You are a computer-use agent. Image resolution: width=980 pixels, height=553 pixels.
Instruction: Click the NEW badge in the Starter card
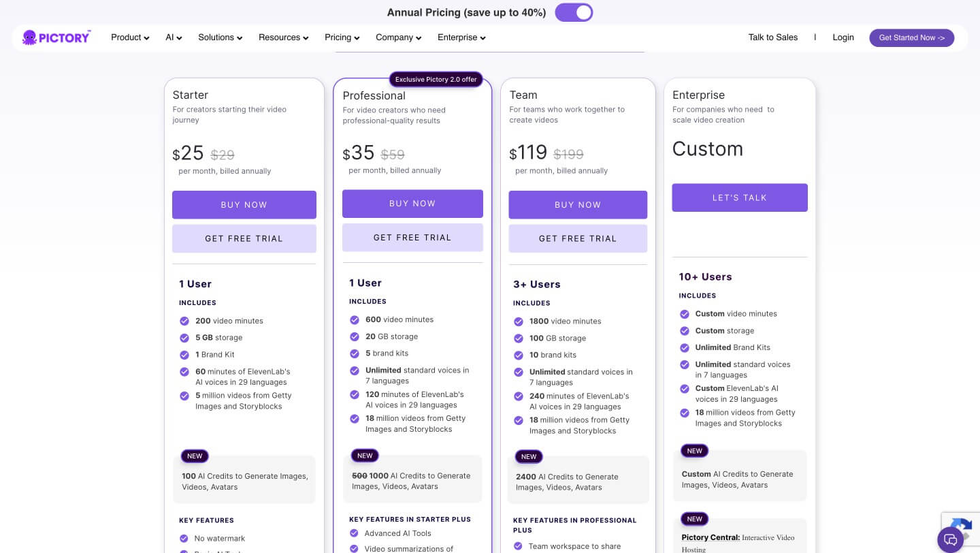(x=195, y=456)
